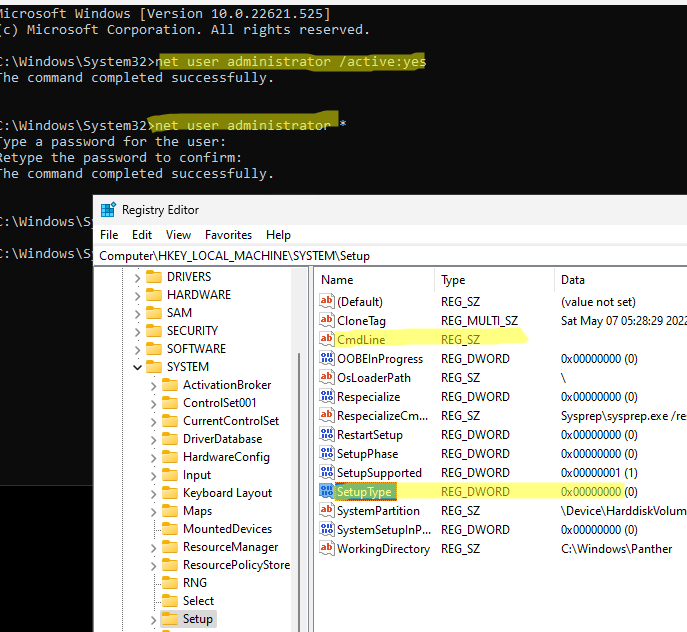Open the Edit menu
Viewport: 687px width, 632px height.
tap(142, 235)
